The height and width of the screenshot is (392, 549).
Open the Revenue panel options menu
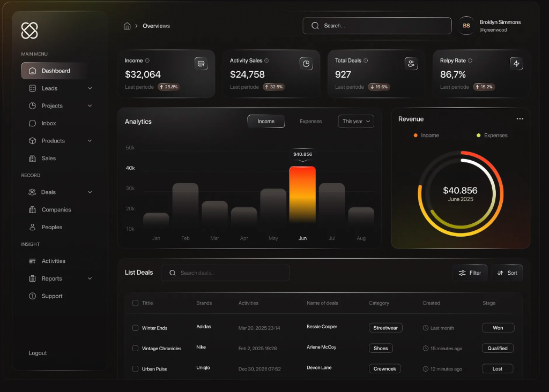520,118
